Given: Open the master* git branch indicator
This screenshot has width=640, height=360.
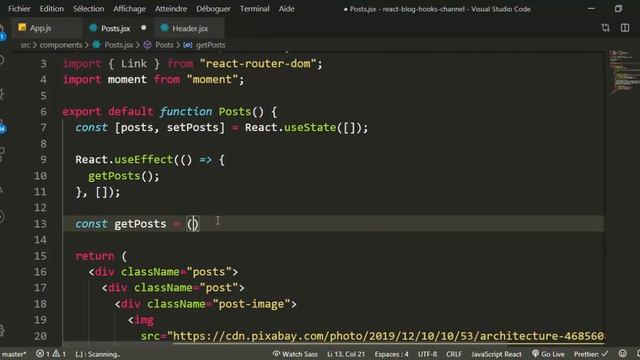Looking at the screenshot, I should [x=13, y=354].
